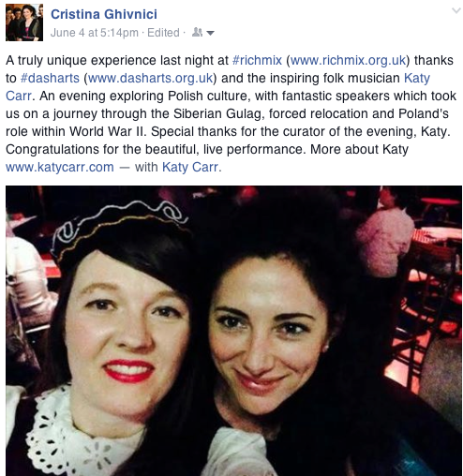The image size is (463, 476).
Task: Open the attached selfie photo
Action: pos(233,331)
